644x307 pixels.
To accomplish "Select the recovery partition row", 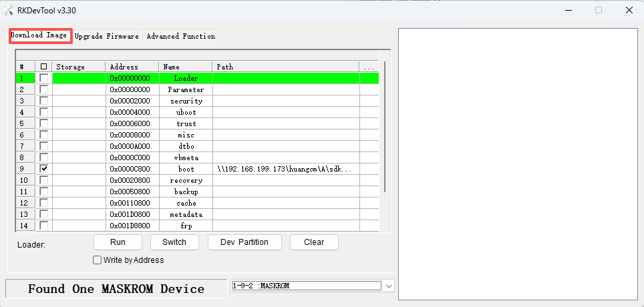I will [186, 180].
